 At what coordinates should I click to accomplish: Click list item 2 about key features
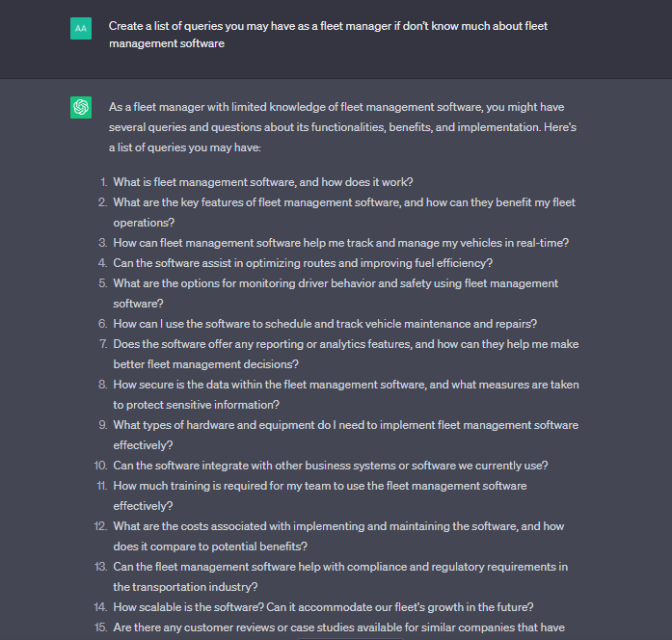point(344,212)
